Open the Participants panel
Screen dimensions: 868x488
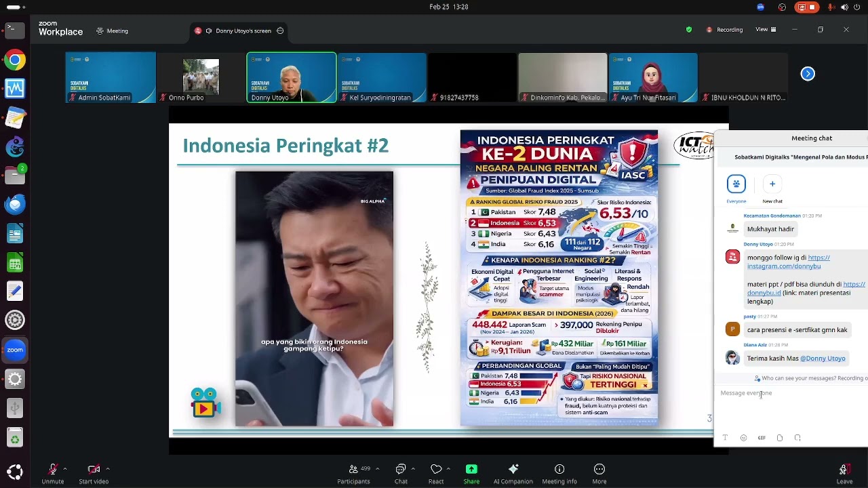tap(354, 472)
